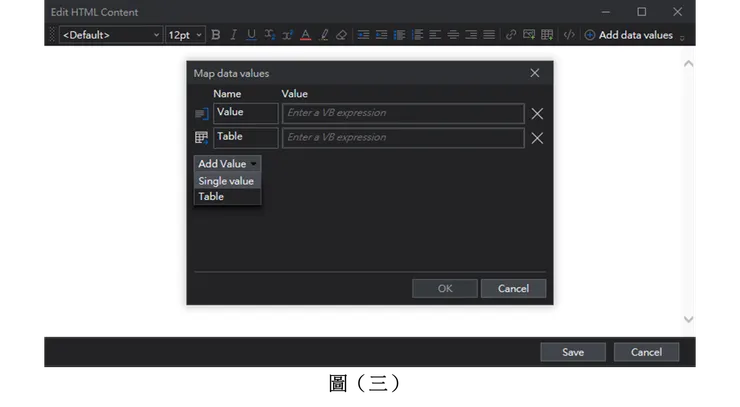740x407 pixels.
Task: Cancel the Map data values dialog
Action: point(513,288)
